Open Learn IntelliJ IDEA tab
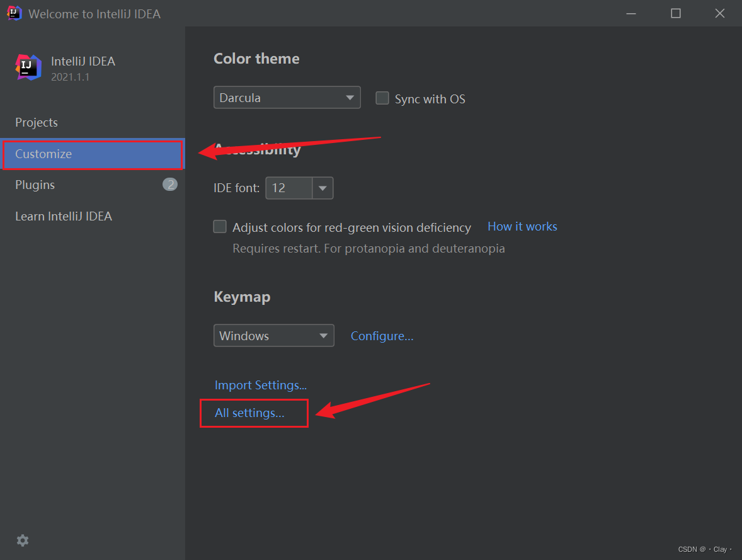 pos(93,216)
